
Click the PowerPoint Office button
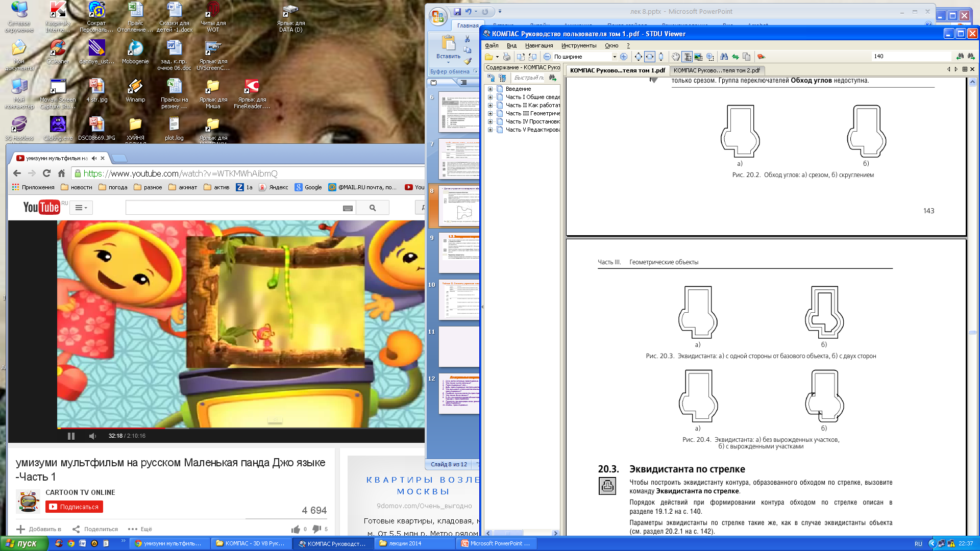tap(438, 17)
